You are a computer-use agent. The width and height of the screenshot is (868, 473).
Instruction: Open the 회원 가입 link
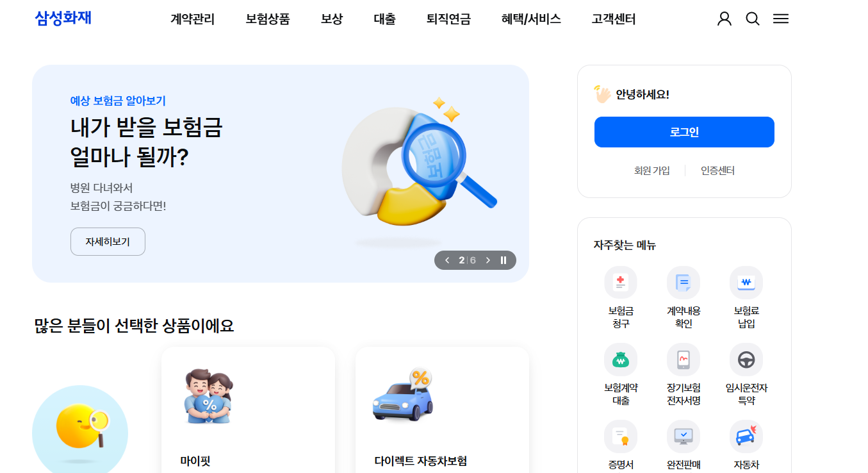click(x=652, y=170)
